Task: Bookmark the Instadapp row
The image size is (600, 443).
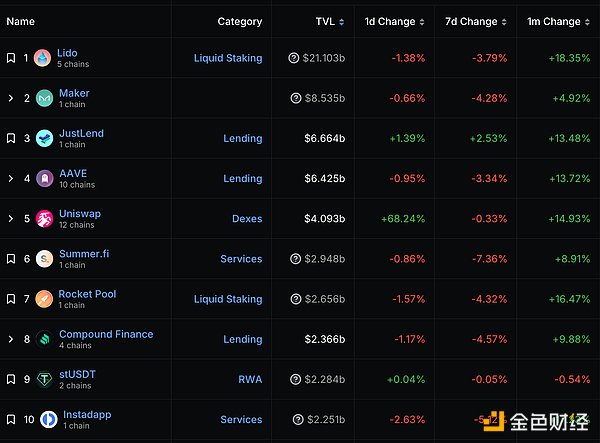Action: pos(10,419)
